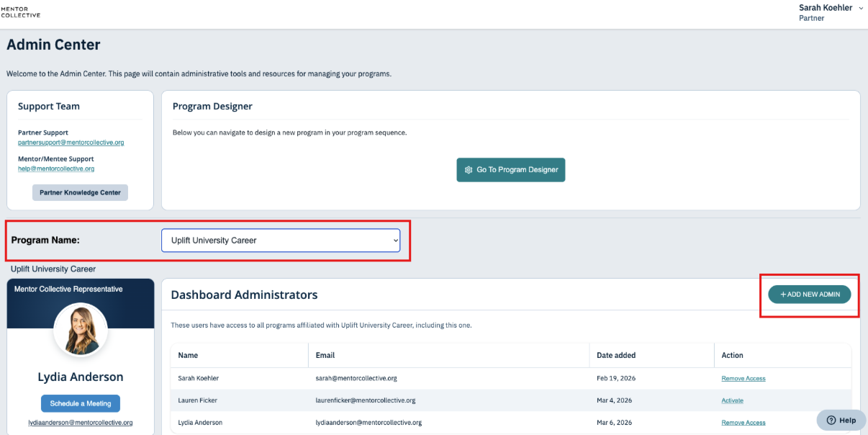The height and width of the screenshot is (435, 868).
Task: Click the Mar 6, 2026 date cell
Action: coord(614,423)
